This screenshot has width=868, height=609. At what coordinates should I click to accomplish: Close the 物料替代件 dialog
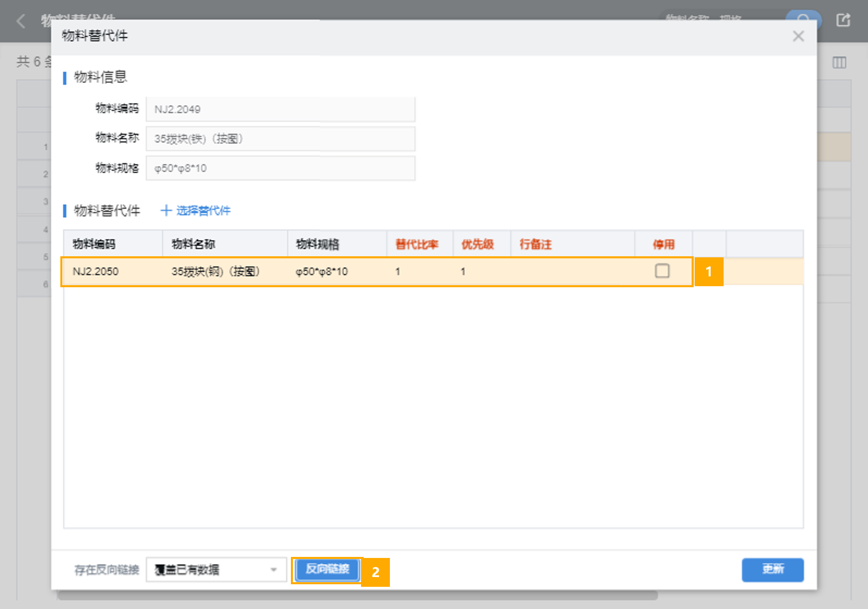(x=798, y=36)
